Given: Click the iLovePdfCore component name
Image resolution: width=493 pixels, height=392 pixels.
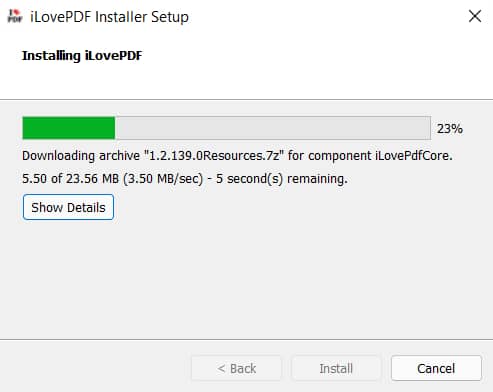Looking at the screenshot, I should tap(414, 155).
